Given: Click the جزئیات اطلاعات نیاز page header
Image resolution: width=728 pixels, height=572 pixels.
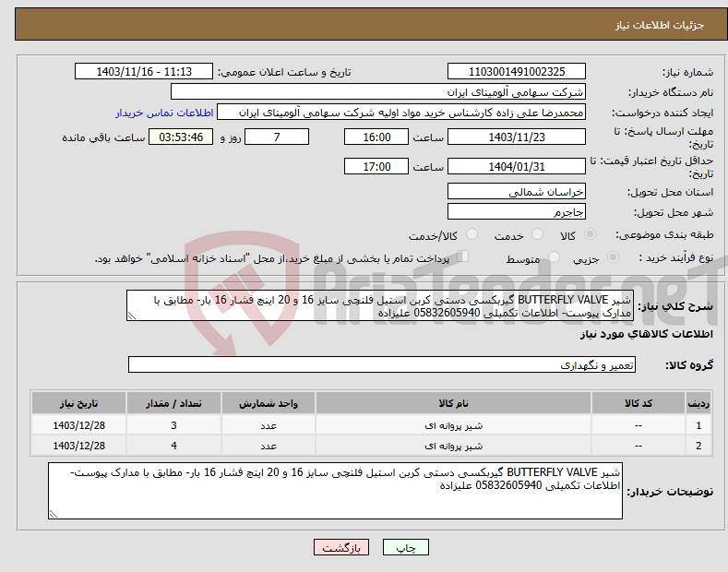Looking at the screenshot, I should (660, 25).
